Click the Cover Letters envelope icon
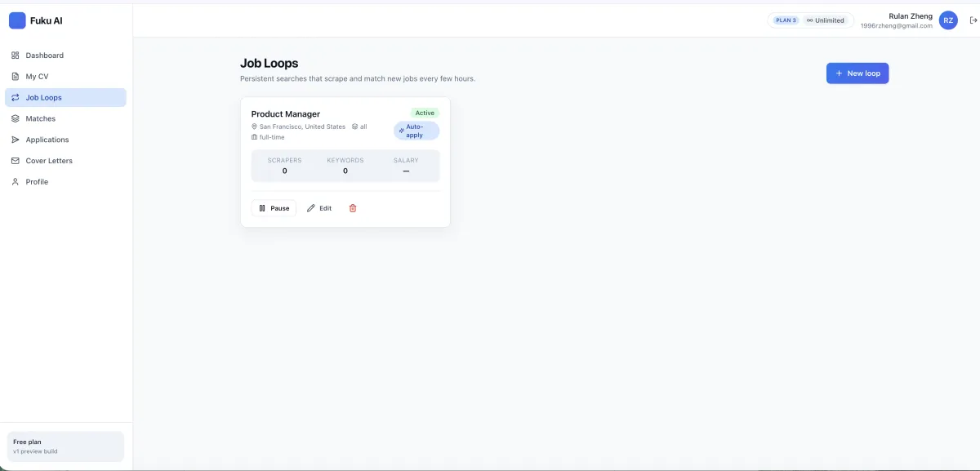 [x=15, y=161]
